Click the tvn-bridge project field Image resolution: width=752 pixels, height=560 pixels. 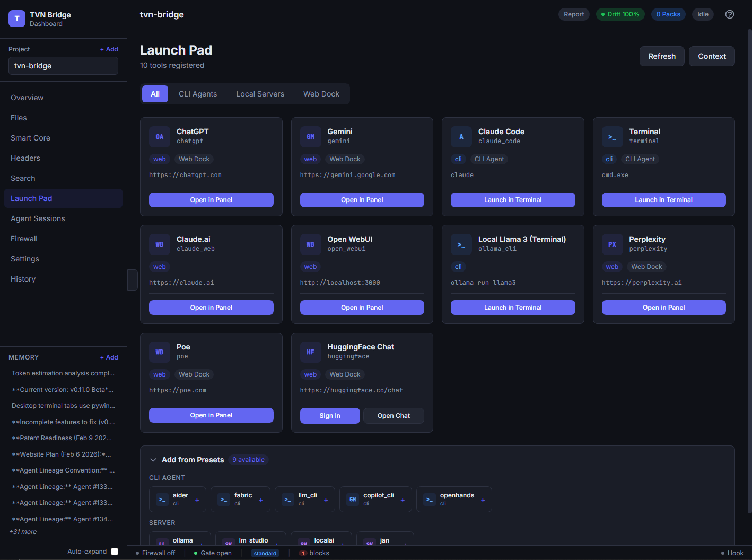(63, 66)
